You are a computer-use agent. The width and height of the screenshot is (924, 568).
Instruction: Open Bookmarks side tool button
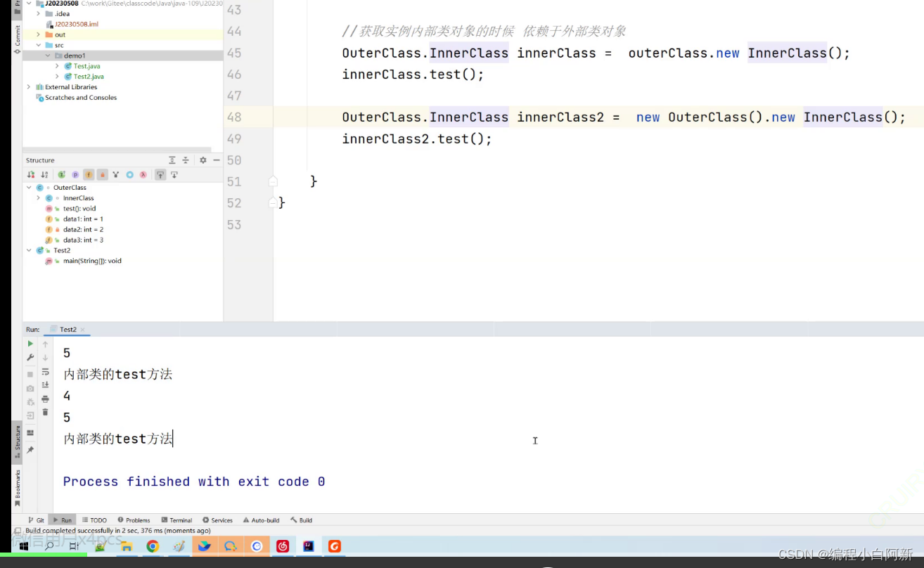click(x=17, y=488)
